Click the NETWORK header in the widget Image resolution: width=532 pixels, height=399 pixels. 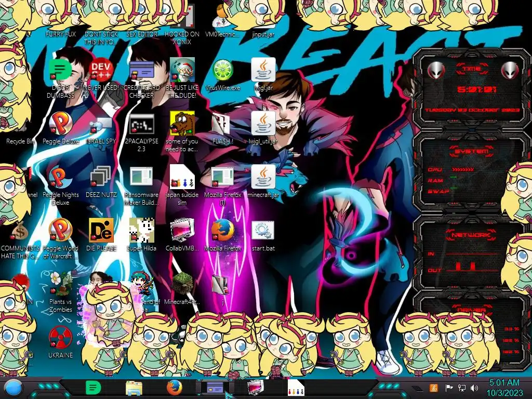pos(471,235)
